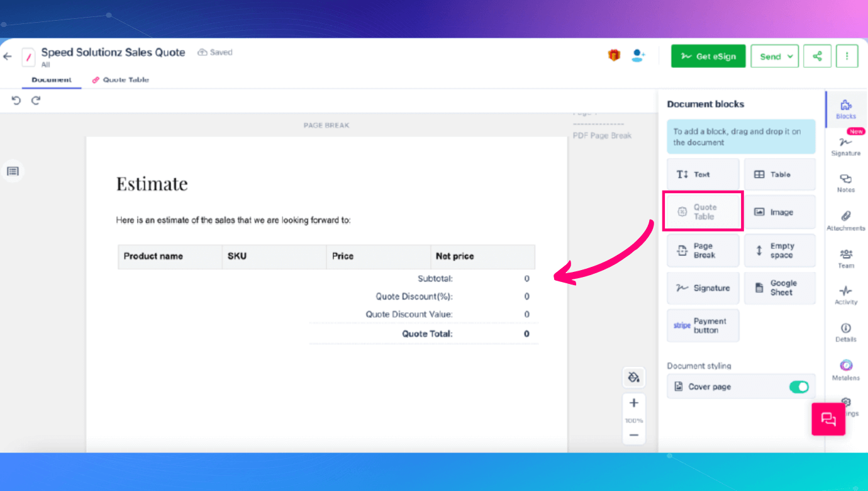Click the All folder label under title
The image size is (868, 491).
(45, 65)
